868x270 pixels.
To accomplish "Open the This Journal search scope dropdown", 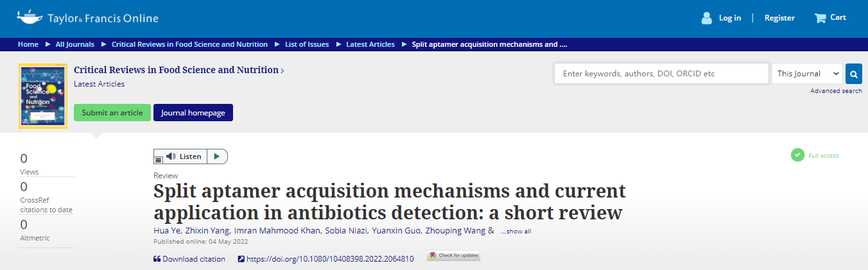I will (807, 74).
